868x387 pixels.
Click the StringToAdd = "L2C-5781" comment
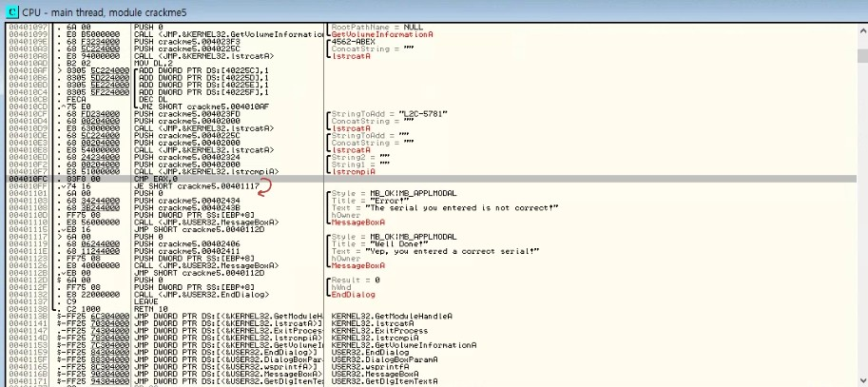[x=390, y=114]
